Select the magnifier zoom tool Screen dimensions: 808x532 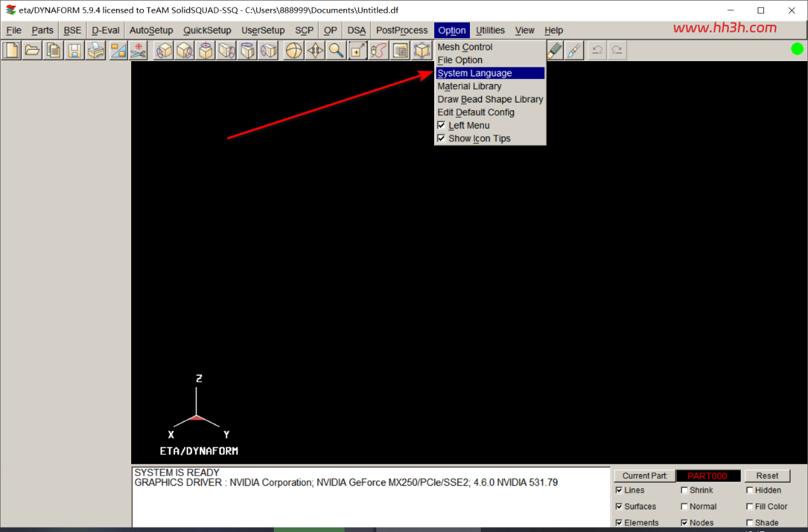click(x=336, y=50)
